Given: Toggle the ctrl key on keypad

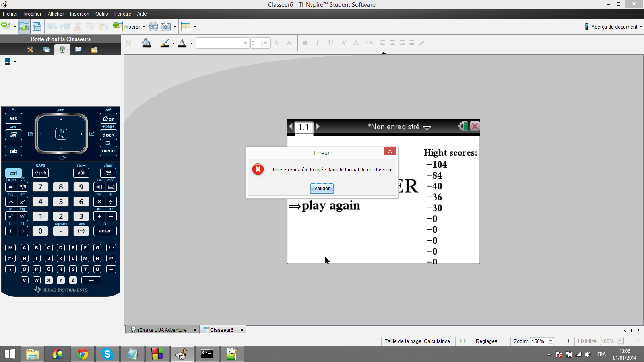Looking at the screenshot, I should (13, 173).
